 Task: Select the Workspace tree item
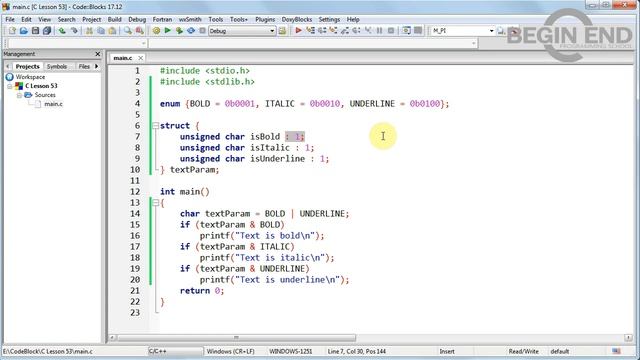(x=30, y=77)
